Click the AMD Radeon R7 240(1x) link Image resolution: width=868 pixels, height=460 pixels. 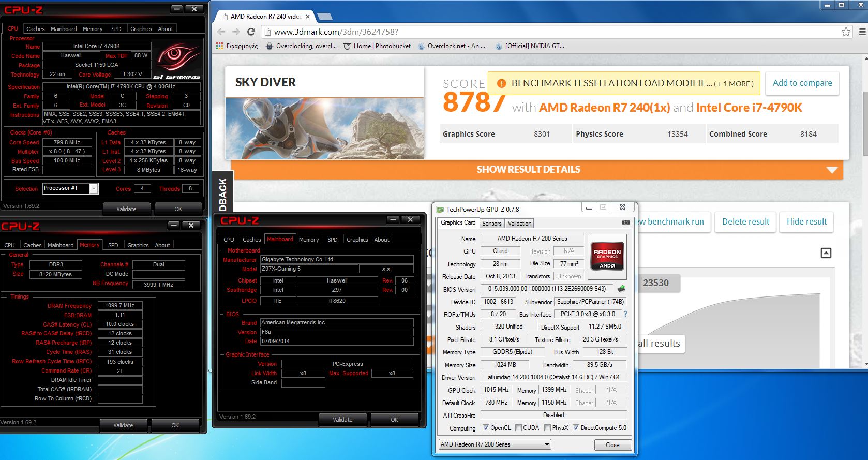point(605,108)
